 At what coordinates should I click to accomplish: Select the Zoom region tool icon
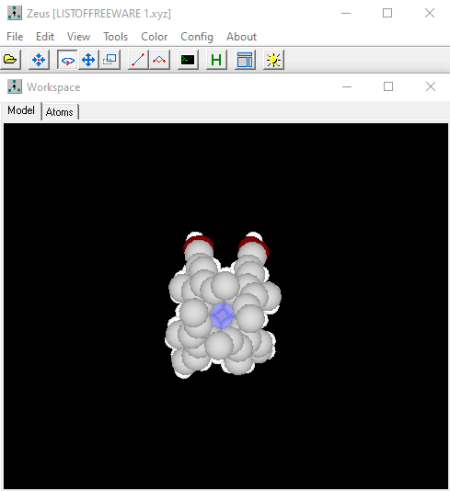click(x=110, y=60)
